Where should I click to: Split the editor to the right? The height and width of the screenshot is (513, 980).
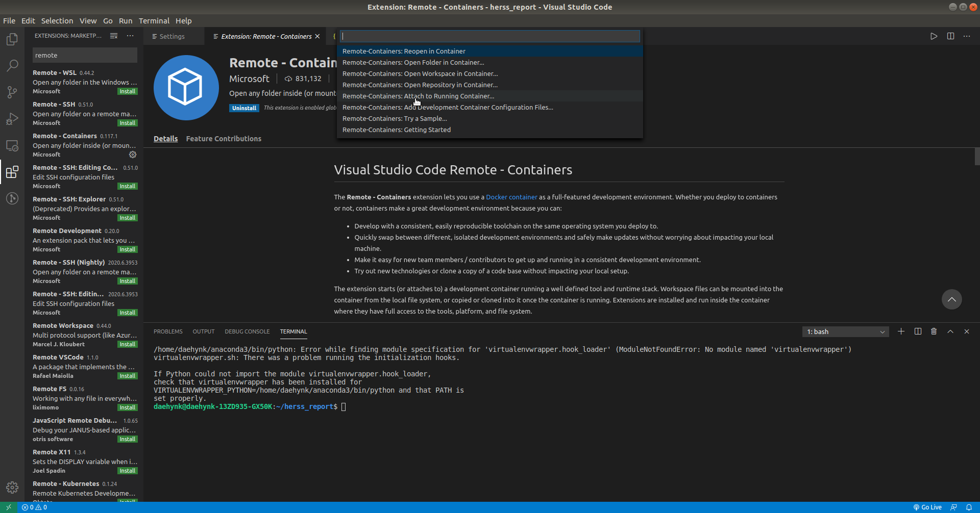pos(950,36)
